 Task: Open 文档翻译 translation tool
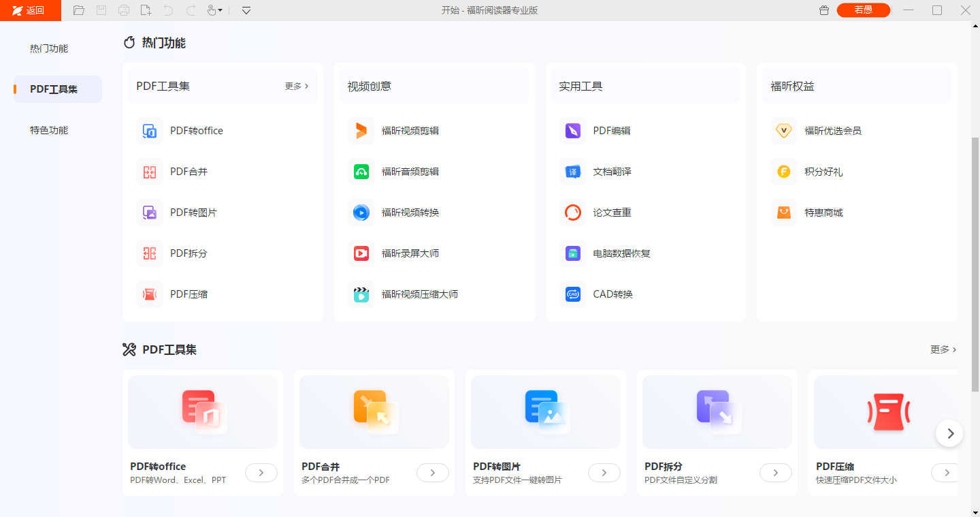[611, 172]
